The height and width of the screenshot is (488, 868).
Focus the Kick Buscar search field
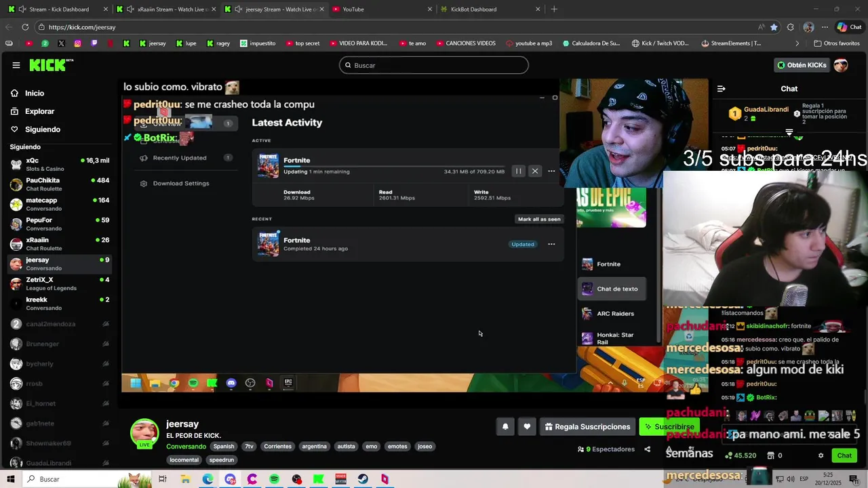click(x=434, y=65)
